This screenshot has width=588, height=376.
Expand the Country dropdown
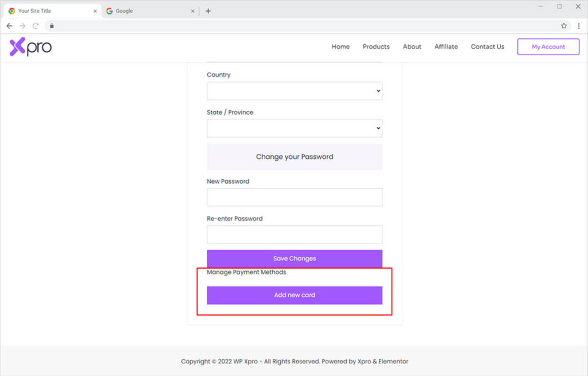click(x=294, y=91)
